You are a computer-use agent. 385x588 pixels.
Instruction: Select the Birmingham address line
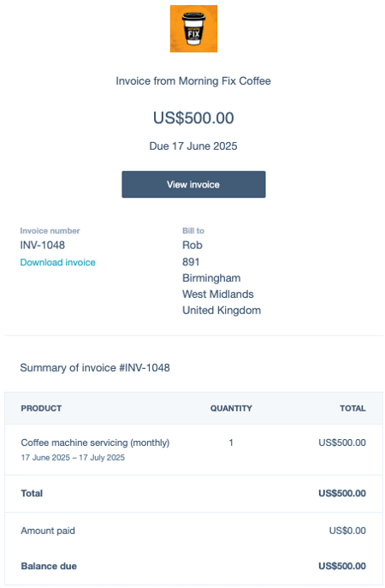coord(211,278)
